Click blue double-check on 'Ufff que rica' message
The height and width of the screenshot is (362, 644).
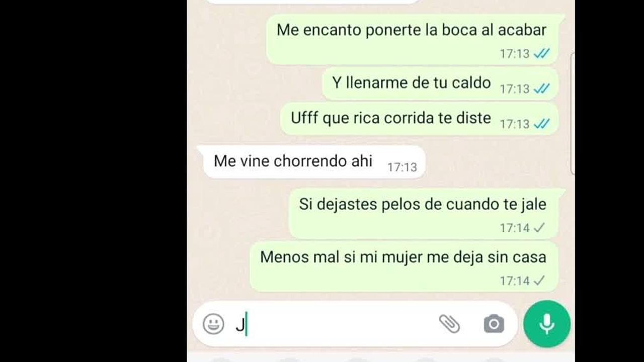[541, 124]
